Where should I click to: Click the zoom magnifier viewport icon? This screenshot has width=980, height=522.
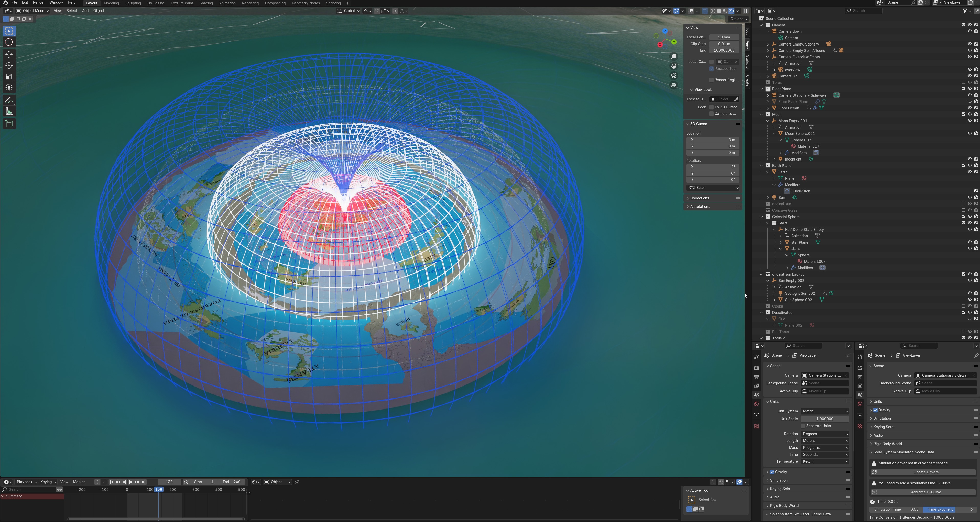click(x=674, y=57)
